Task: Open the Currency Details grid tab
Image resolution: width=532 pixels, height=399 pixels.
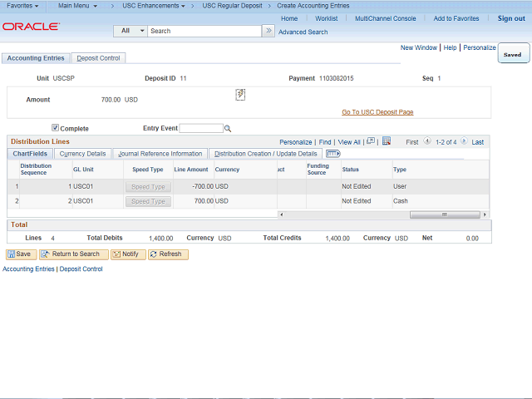Action: pos(82,154)
